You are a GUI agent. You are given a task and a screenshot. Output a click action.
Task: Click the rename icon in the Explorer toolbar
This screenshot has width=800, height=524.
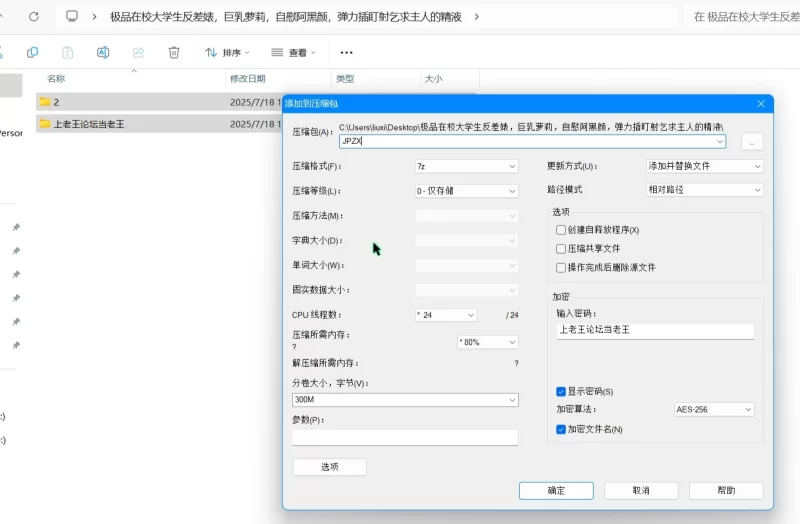click(103, 53)
